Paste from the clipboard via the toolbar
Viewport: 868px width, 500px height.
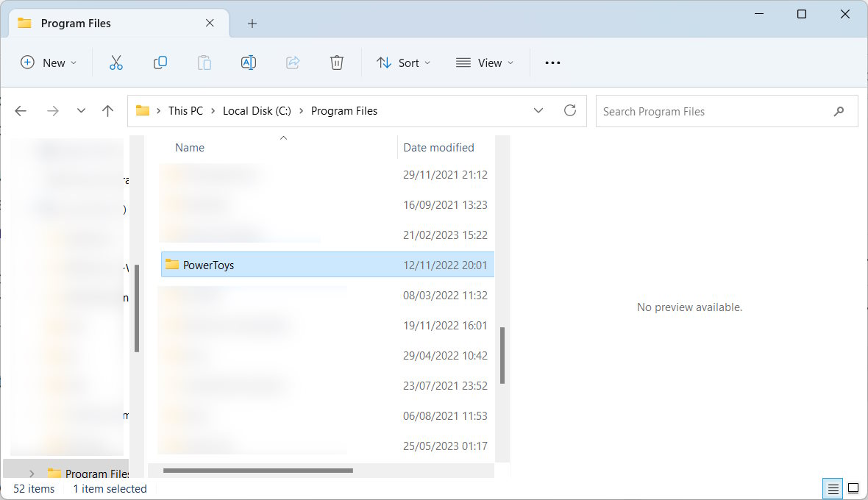[204, 63]
